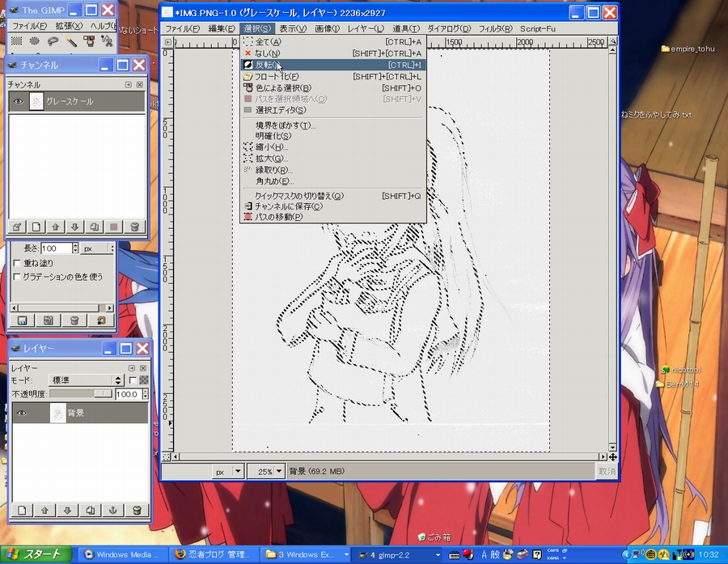Select the Rectangle Select tool in the toolbox
Viewport: 728px width, 564px height.
pos(16,41)
